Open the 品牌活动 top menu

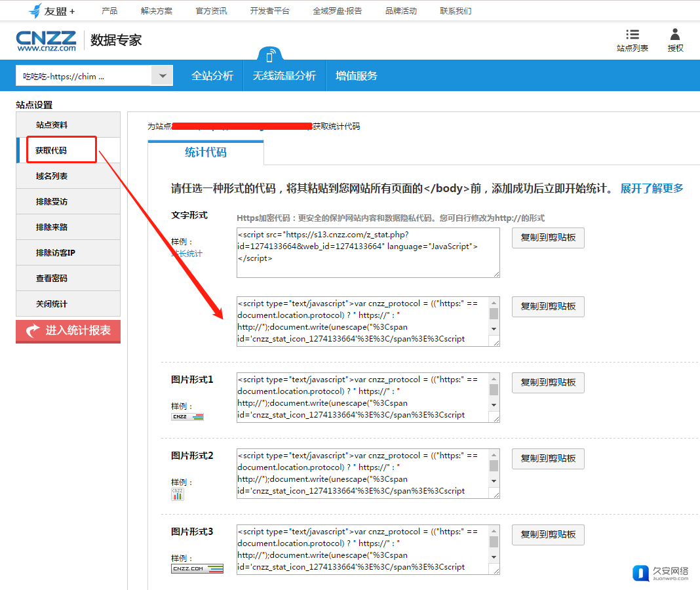tap(401, 10)
